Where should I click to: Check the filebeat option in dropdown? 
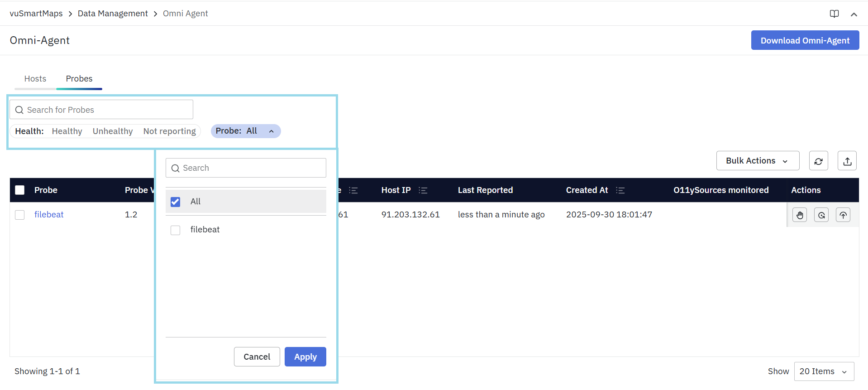[x=176, y=230]
